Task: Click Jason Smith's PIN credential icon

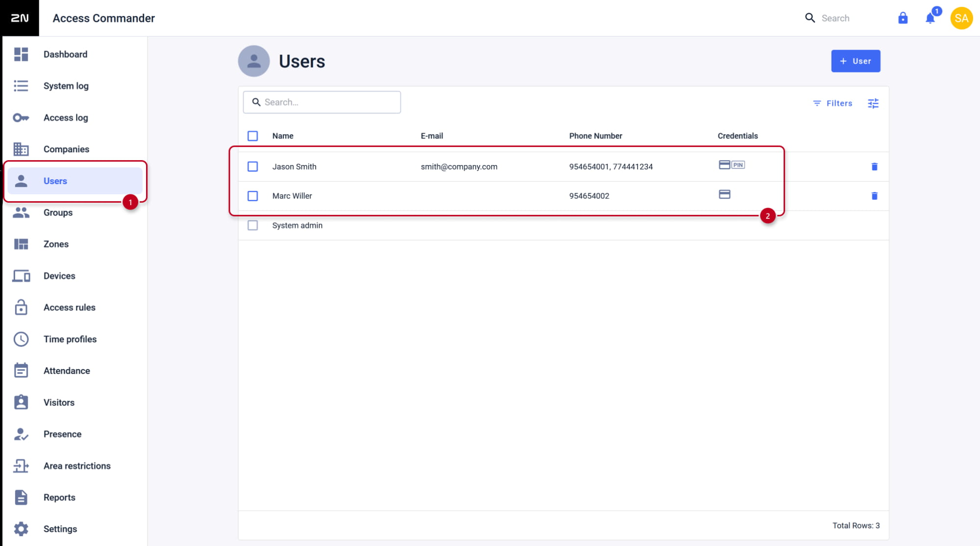Action: [738, 165]
